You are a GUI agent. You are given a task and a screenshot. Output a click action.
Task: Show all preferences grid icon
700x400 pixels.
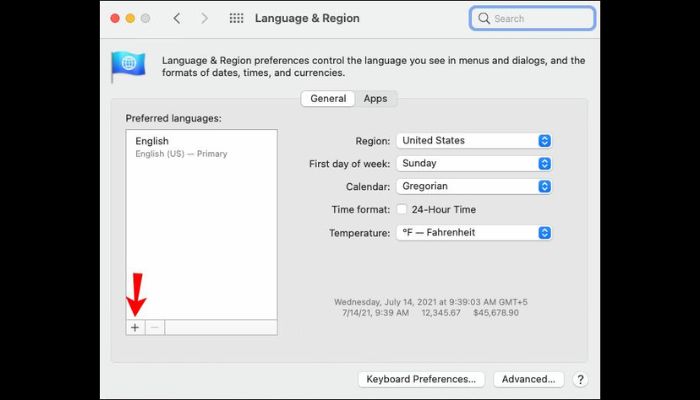[236, 18]
